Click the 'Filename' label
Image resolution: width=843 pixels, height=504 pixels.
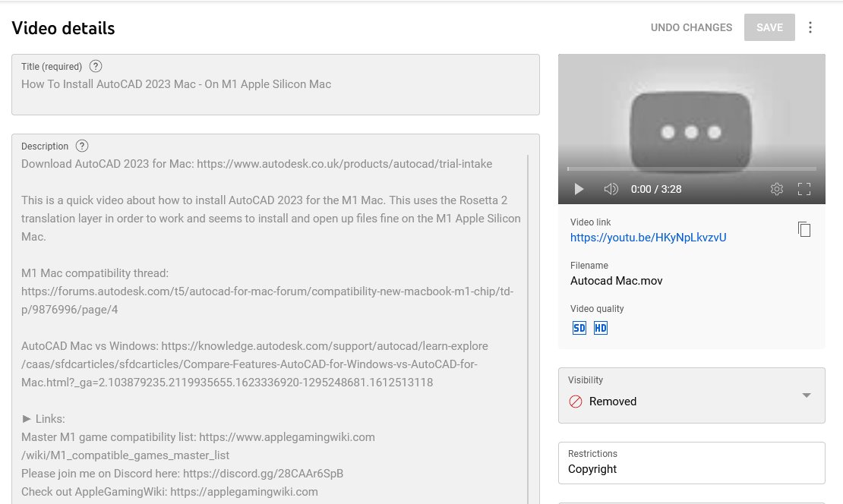click(x=589, y=266)
